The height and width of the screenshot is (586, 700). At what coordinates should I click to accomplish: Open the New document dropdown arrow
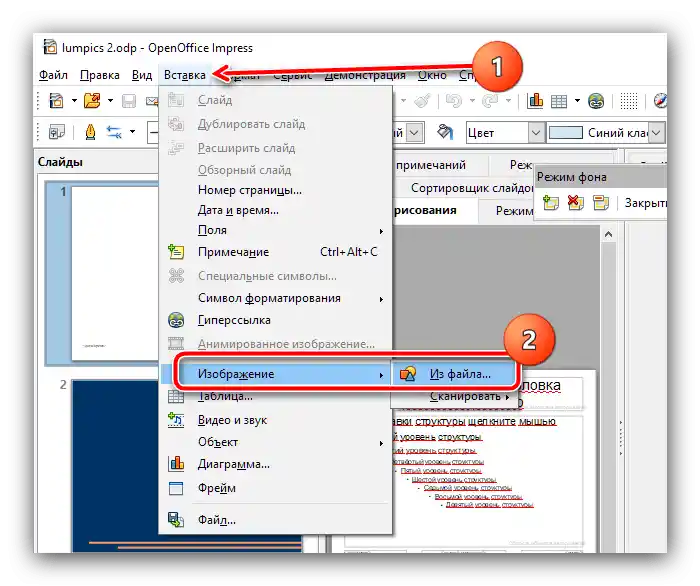(74, 101)
